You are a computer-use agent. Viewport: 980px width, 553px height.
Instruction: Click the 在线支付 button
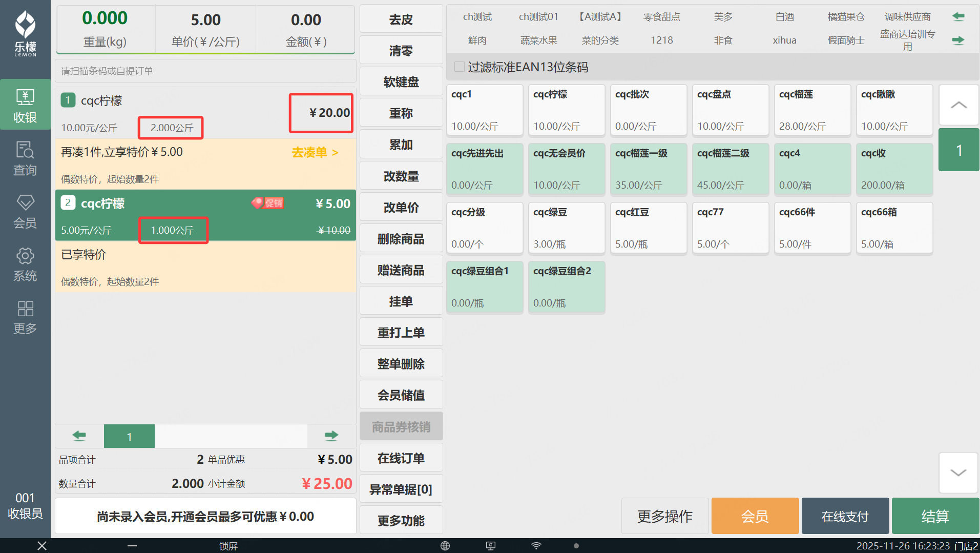point(845,516)
